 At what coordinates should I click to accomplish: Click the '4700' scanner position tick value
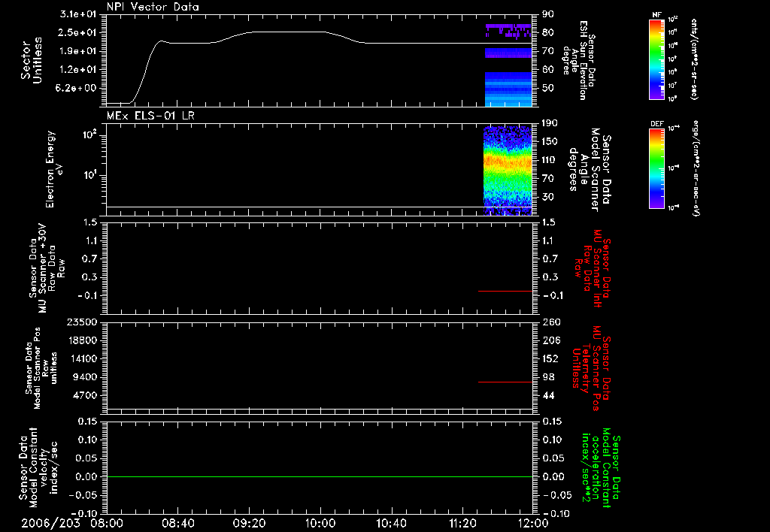(84, 395)
